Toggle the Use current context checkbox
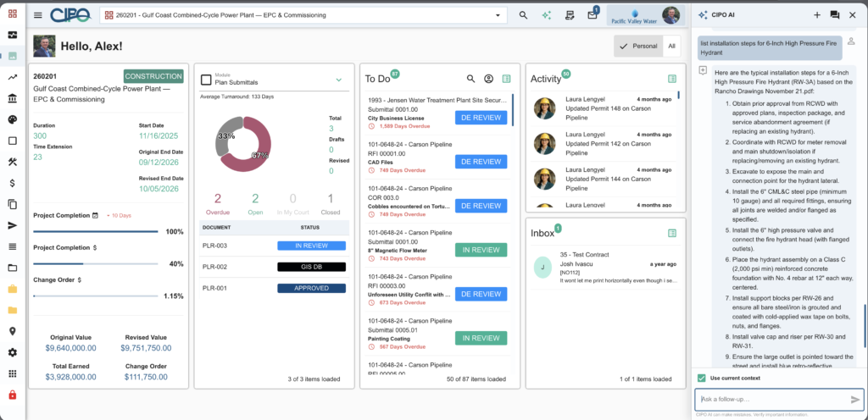This screenshot has height=420, width=868. pos(702,378)
